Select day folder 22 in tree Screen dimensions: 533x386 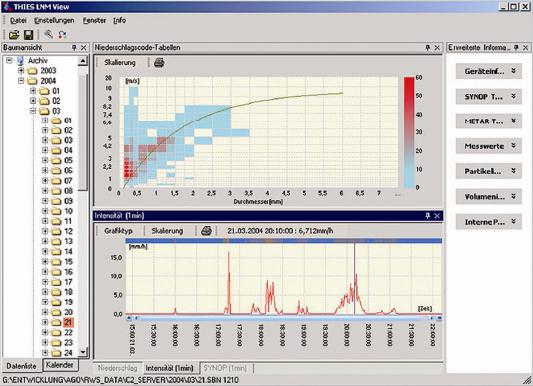[68, 332]
